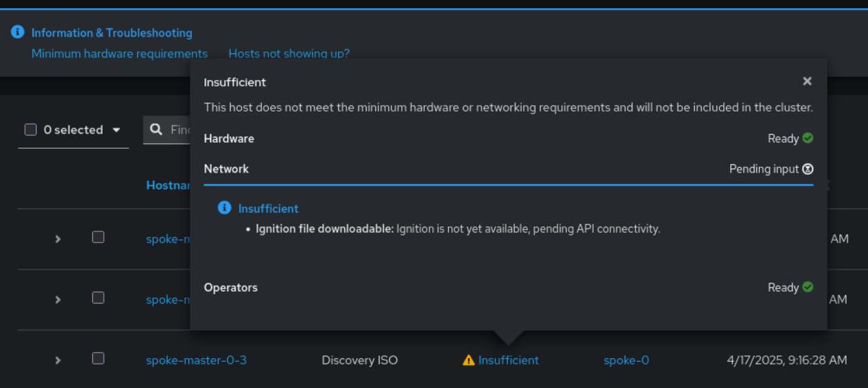The image size is (868, 388).
Task: Open Minimum hardware requirements link
Action: [119, 53]
